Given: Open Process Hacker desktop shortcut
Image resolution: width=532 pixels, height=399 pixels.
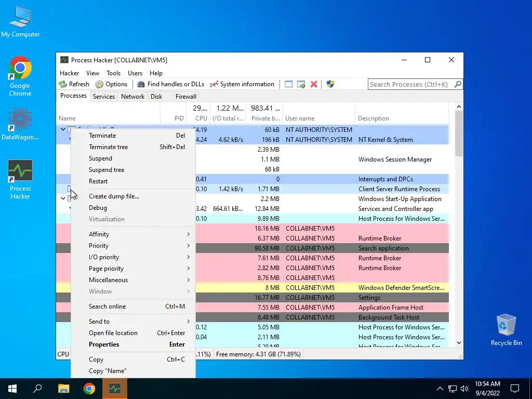Looking at the screenshot, I should tap(20, 179).
